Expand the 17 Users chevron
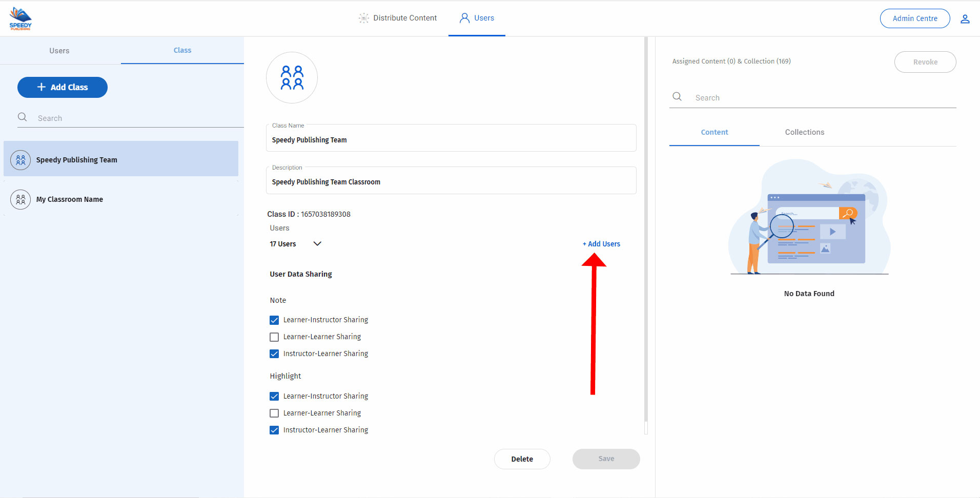This screenshot has width=980, height=498. (317, 244)
